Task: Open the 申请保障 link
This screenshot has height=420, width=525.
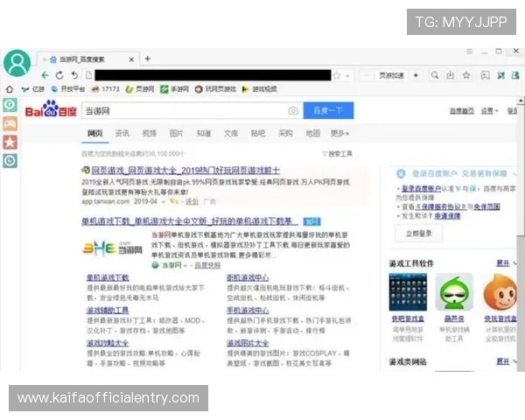Action: pos(447,216)
